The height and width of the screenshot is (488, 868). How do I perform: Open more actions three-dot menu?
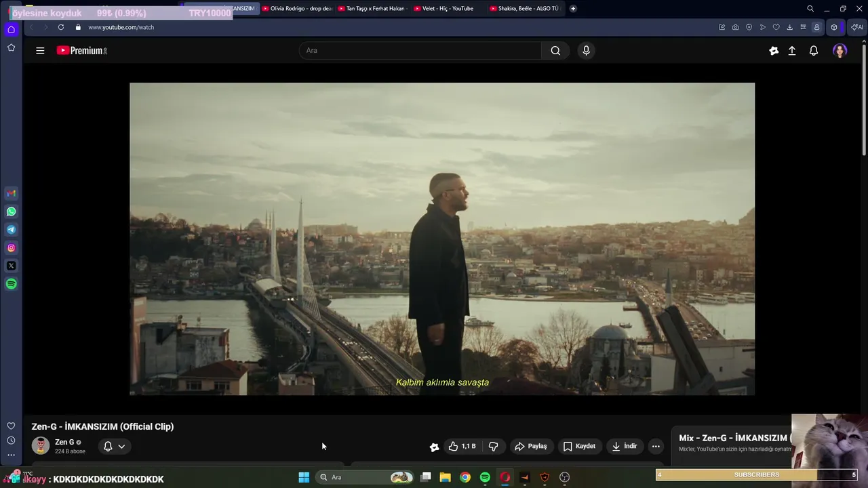click(656, 446)
